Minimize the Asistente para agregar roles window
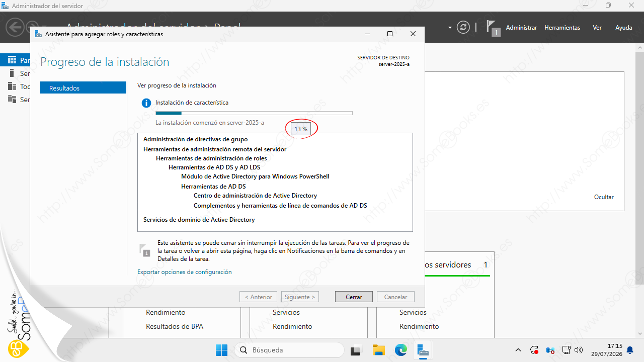Viewport: 644px width, 362px height. [366, 34]
